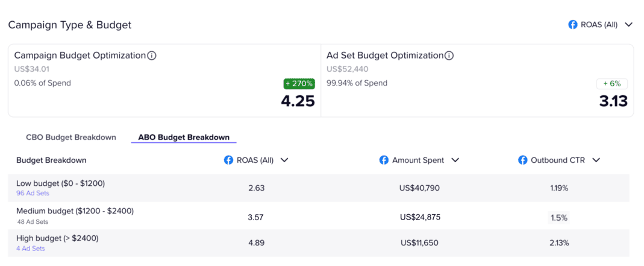Click the 4.25 ROAS value
Viewport: 644px width, 266px height.
tap(298, 101)
